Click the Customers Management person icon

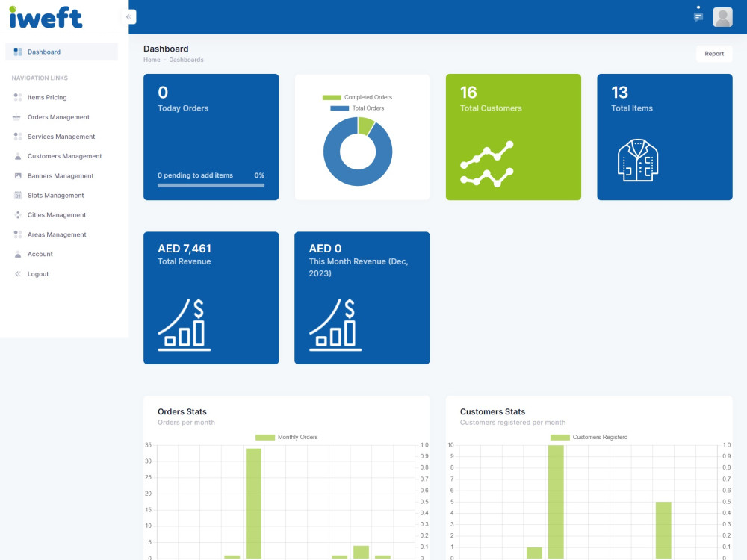click(18, 156)
